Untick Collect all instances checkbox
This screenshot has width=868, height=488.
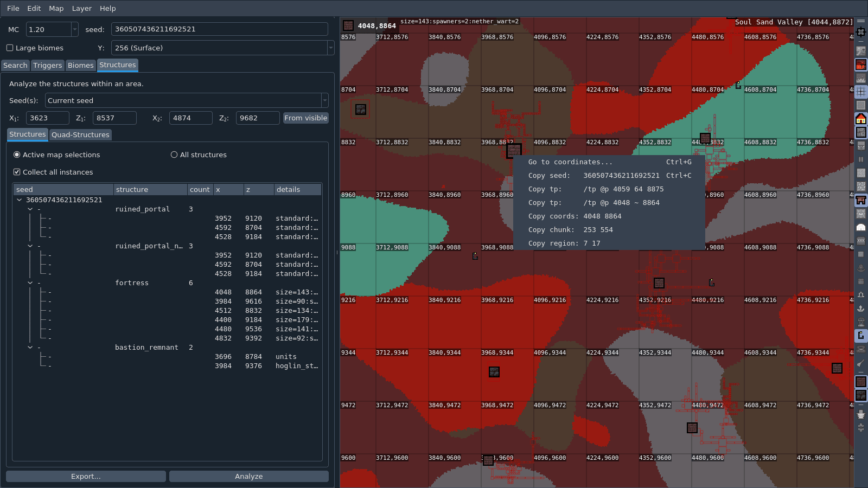pos(17,172)
